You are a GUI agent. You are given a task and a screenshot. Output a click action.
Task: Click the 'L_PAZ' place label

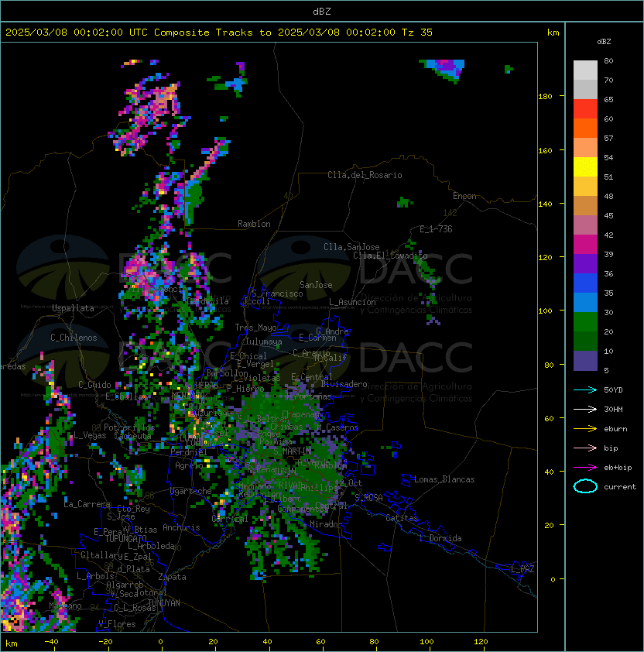(x=522, y=569)
